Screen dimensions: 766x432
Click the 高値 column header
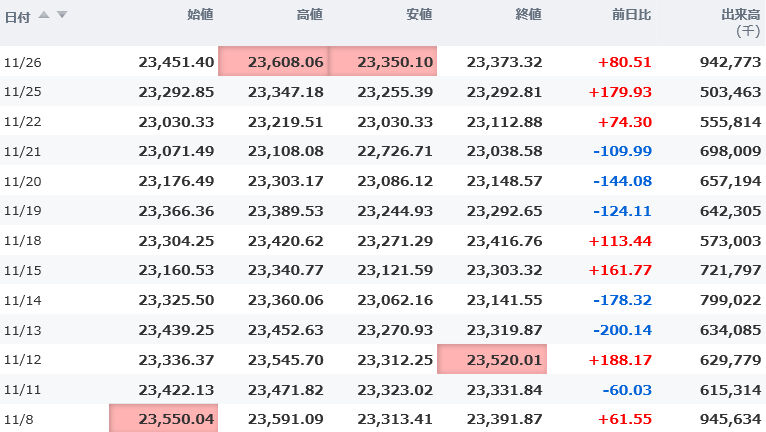[x=310, y=16]
